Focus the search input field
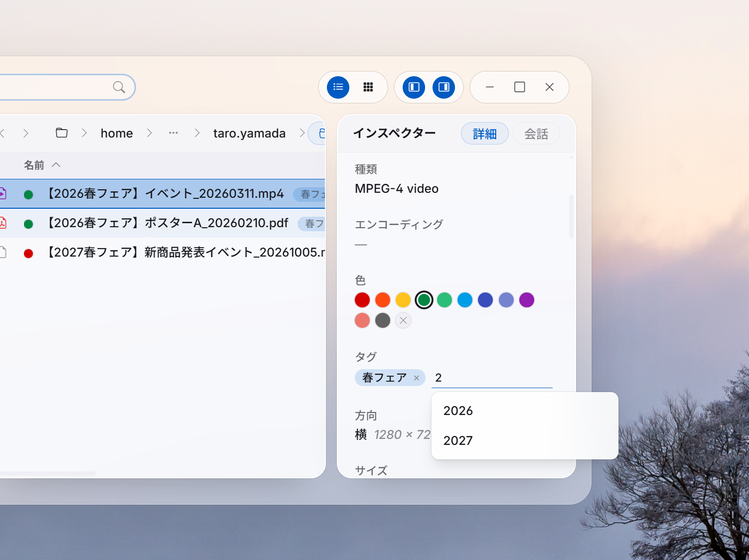 pyautogui.click(x=67, y=87)
